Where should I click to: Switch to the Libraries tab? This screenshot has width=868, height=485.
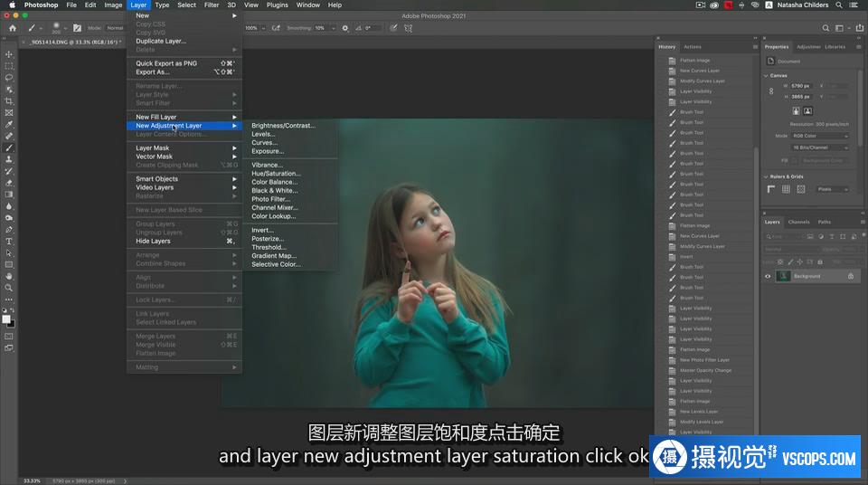pyautogui.click(x=835, y=47)
